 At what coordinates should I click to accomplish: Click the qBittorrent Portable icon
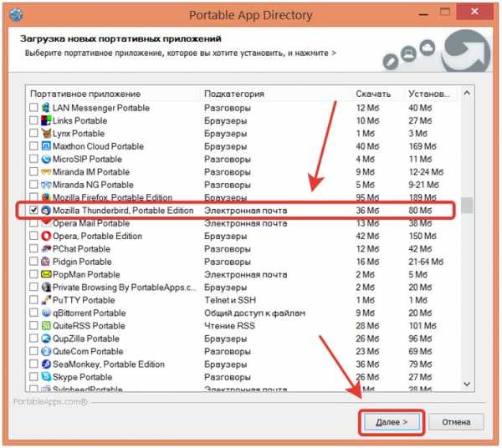click(46, 313)
